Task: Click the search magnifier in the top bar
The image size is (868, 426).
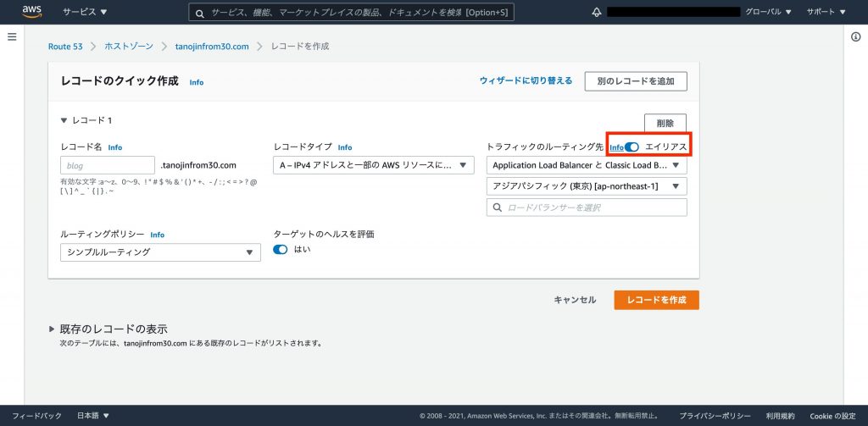Action: [x=200, y=13]
